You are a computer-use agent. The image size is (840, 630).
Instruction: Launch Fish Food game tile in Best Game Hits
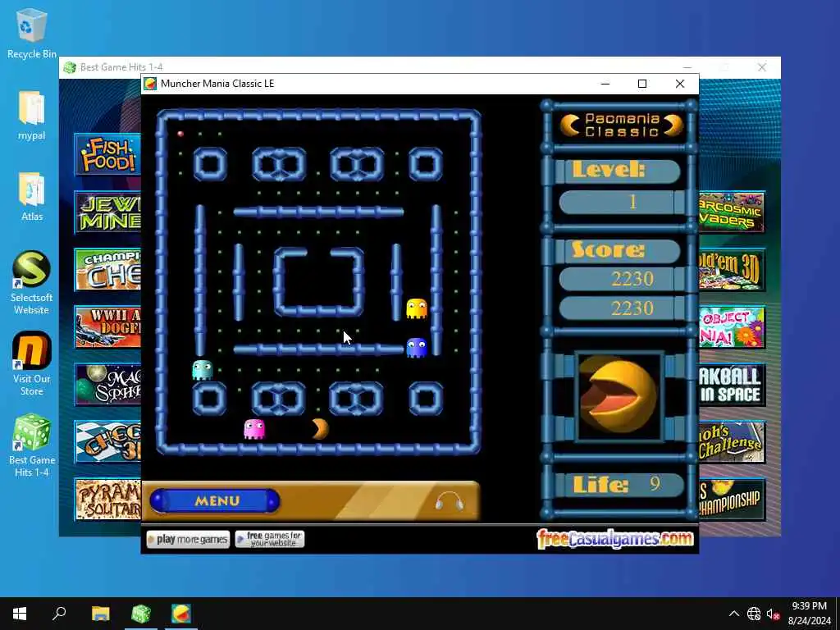click(107, 155)
